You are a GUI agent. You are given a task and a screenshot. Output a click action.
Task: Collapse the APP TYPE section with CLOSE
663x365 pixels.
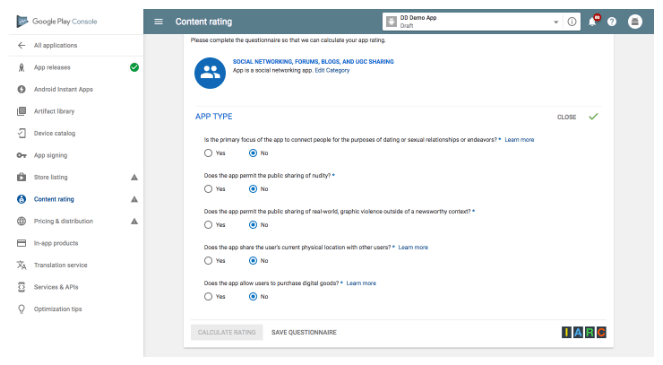[x=567, y=117]
